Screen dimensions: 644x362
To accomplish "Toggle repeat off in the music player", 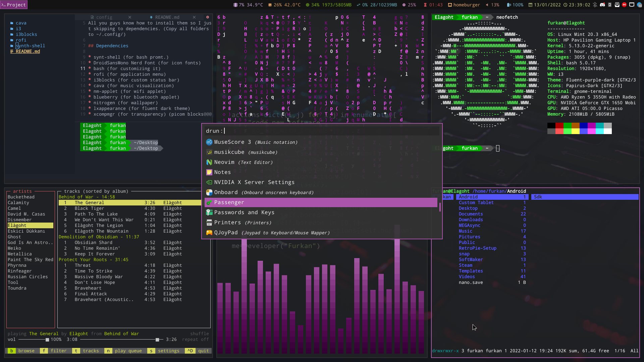I will (195, 340).
